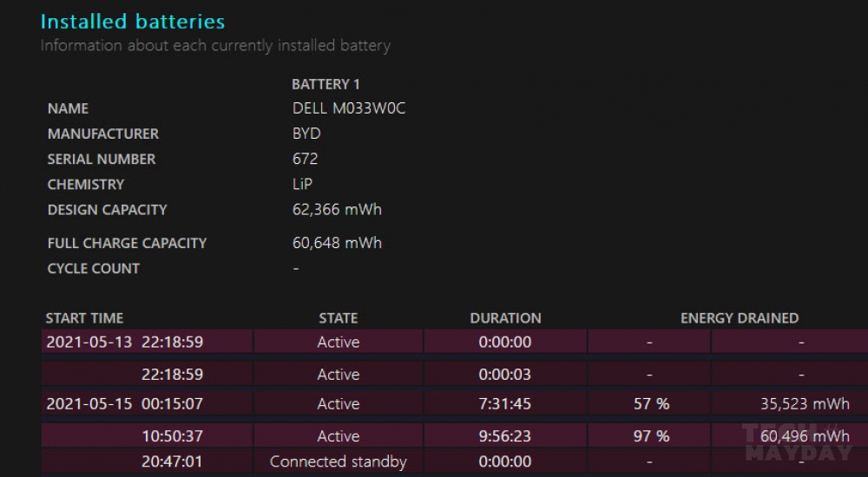868x477 pixels.
Task: Click the 97 % drained cell
Action: point(652,436)
